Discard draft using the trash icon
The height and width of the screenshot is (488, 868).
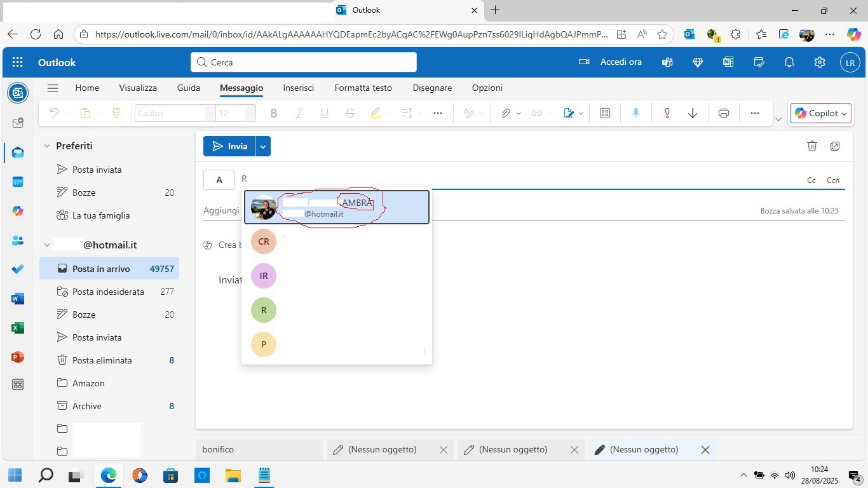(811, 146)
